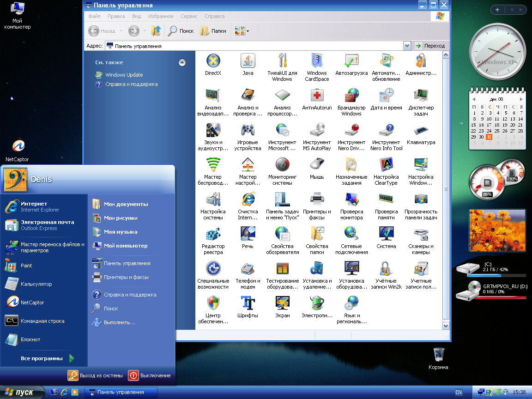
Task: Open the Клавиатура settings icon
Action: [421, 133]
